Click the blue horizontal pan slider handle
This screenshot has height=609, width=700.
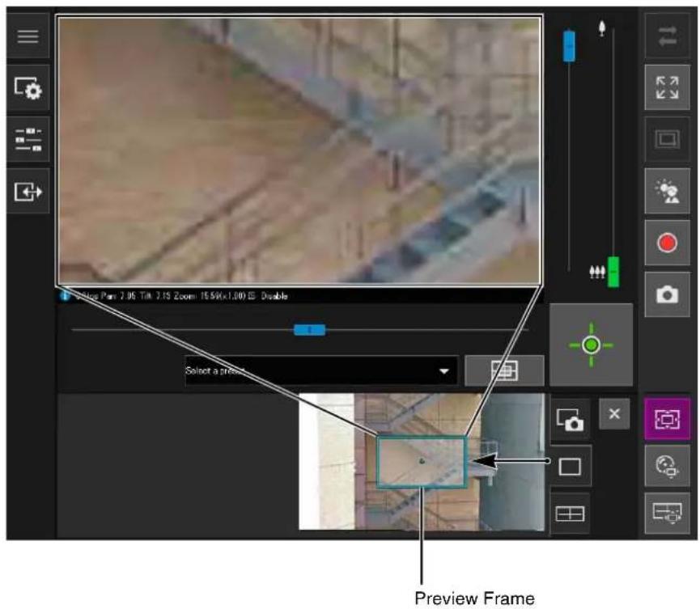[x=309, y=330]
